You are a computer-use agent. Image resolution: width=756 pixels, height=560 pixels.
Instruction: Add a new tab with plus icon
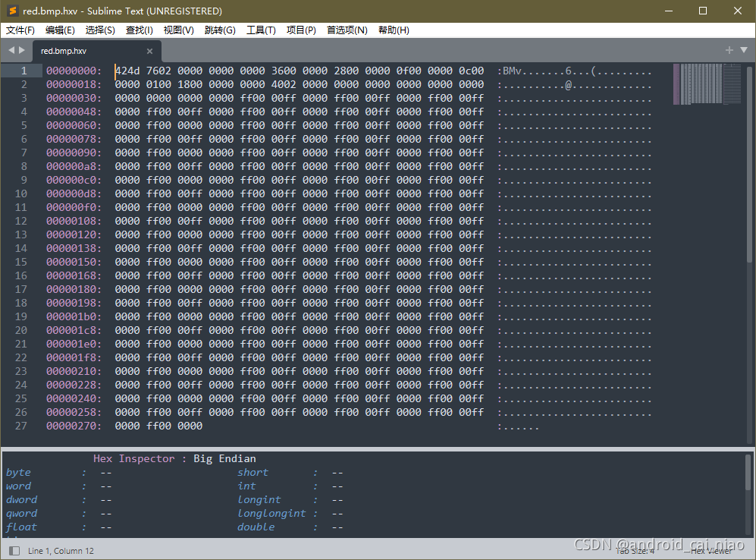tap(729, 50)
